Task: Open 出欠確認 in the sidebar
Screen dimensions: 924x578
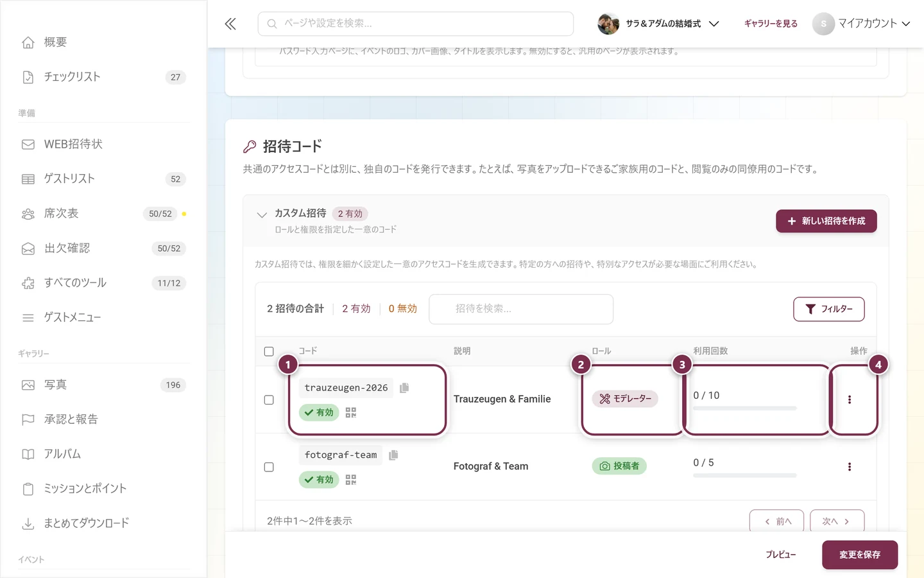Action: pyautogui.click(x=103, y=249)
